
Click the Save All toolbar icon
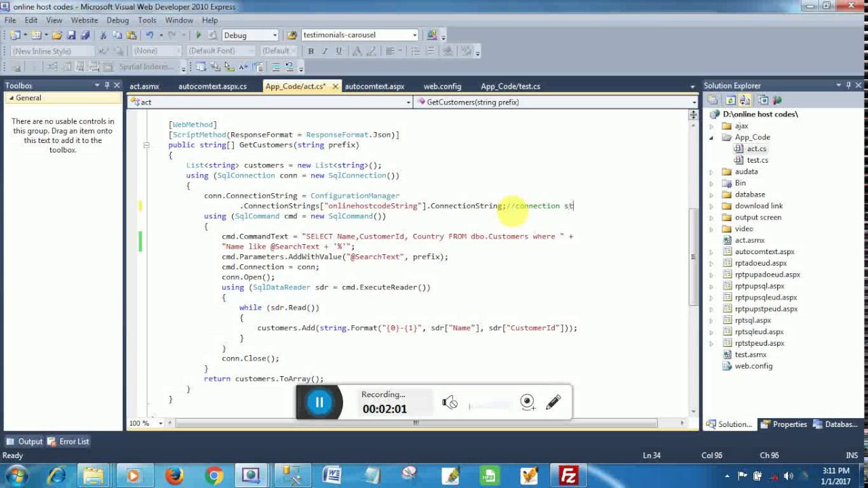pos(85,35)
